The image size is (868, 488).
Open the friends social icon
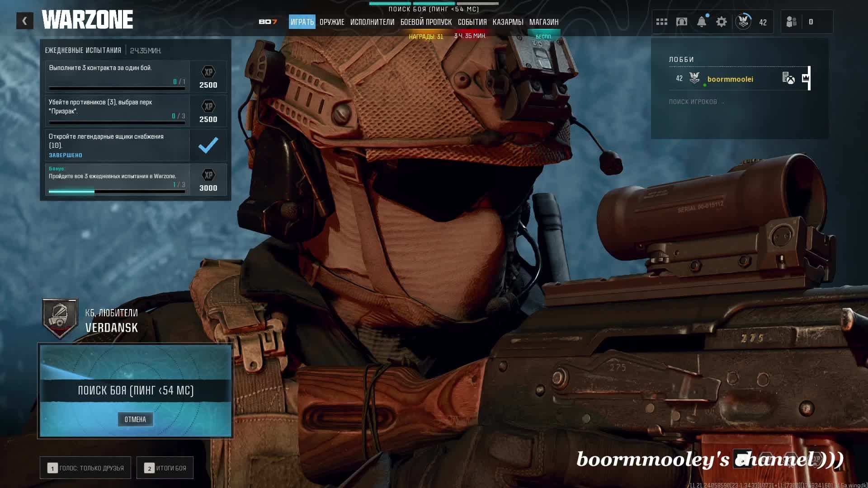click(792, 22)
